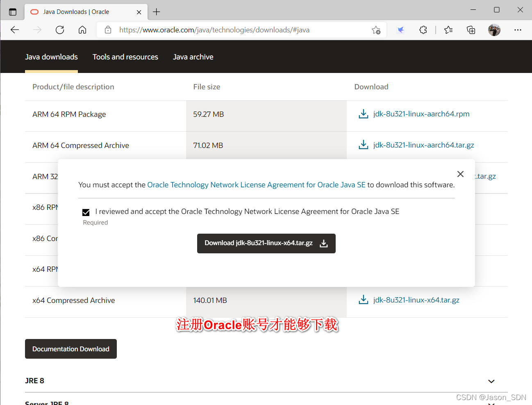Click jdk-8u321-linux-aarch64.rpm link
The image size is (532, 405).
[x=421, y=114]
